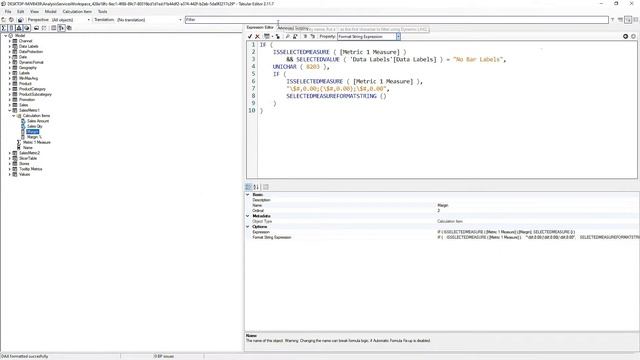Click the navigate back dark circle icon

(625, 36)
